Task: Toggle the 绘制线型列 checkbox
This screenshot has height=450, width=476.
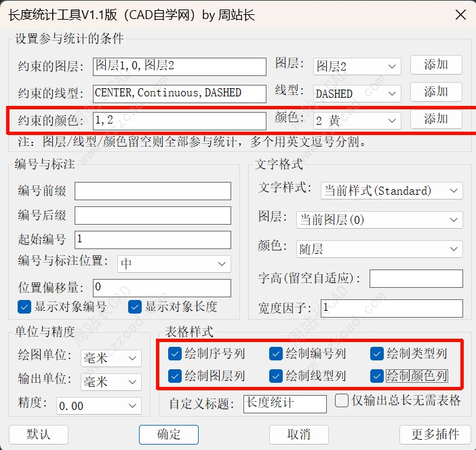Action: [x=276, y=375]
